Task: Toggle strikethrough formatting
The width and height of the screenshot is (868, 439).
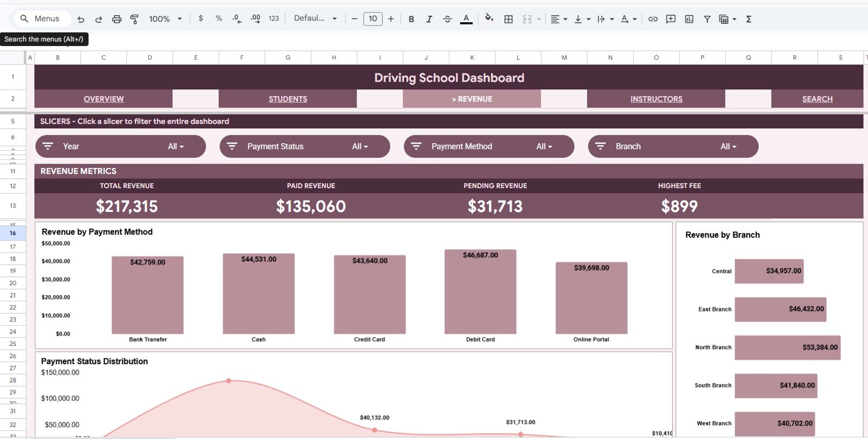Action: tap(448, 19)
